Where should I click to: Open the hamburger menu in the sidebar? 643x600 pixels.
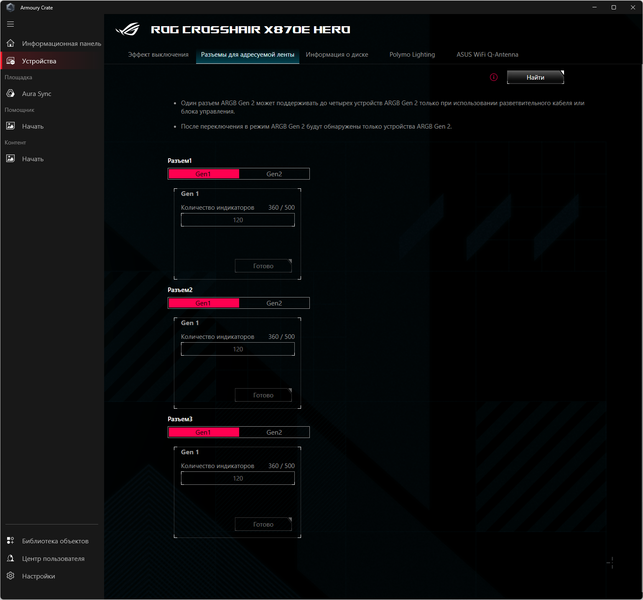[11, 24]
